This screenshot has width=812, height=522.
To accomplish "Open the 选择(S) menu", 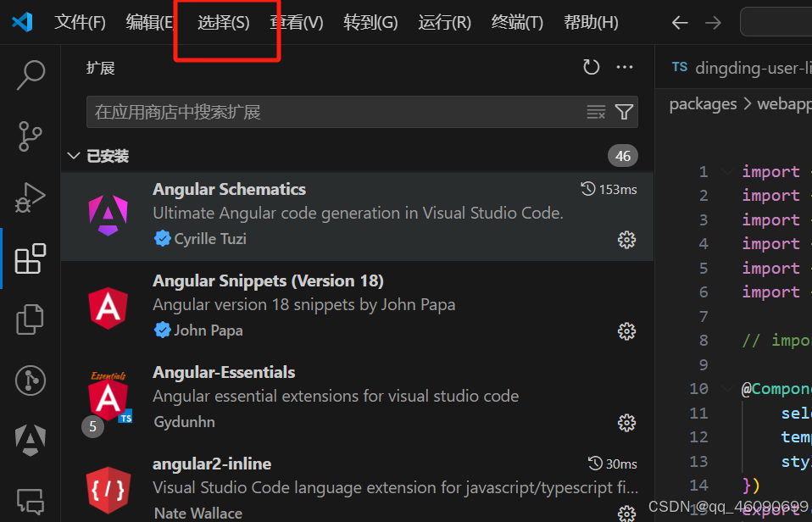I will click(x=224, y=22).
